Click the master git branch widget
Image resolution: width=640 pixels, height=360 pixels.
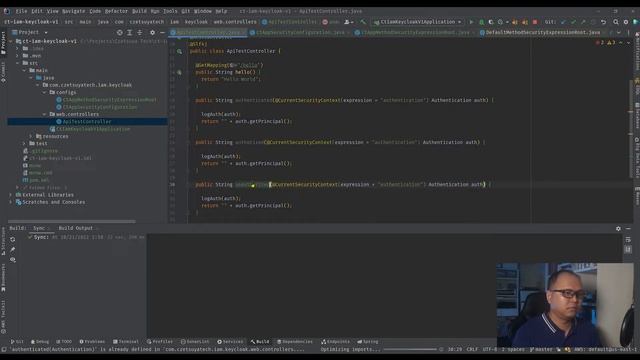point(541,349)
